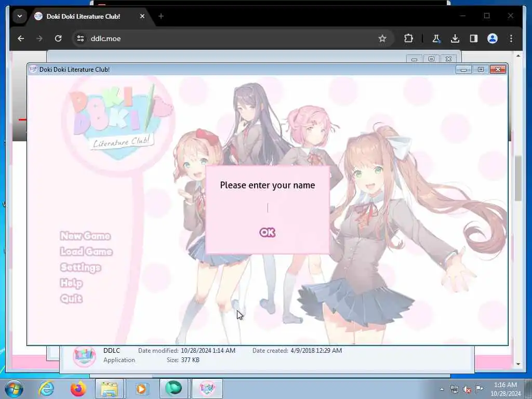
Task: Show hidden system tray icons
Action: pos(442,390)
